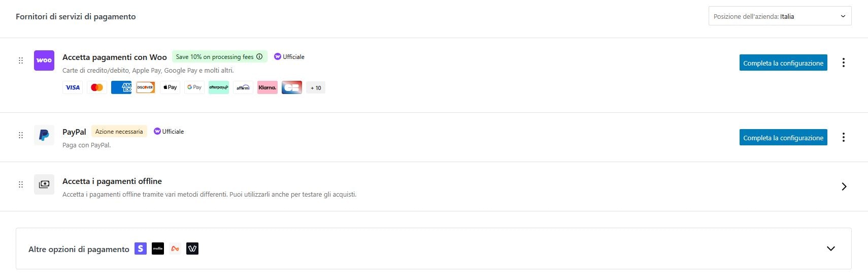Click the offline payments cash icon
Image resolution: width=868 pixels, height=279 pixels.
(x=44, y=184)
